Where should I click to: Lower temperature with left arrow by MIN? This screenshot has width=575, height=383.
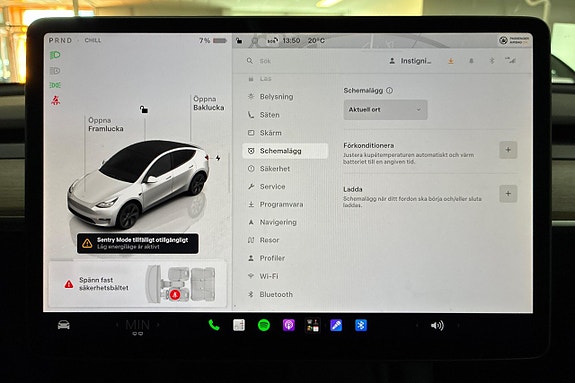click(x=117, y=325)
